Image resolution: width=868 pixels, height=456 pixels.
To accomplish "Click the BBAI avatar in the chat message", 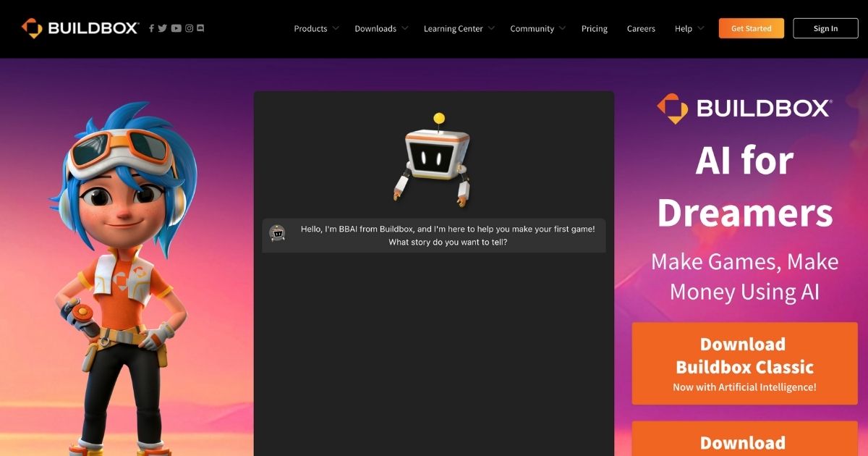I will 277,232.
